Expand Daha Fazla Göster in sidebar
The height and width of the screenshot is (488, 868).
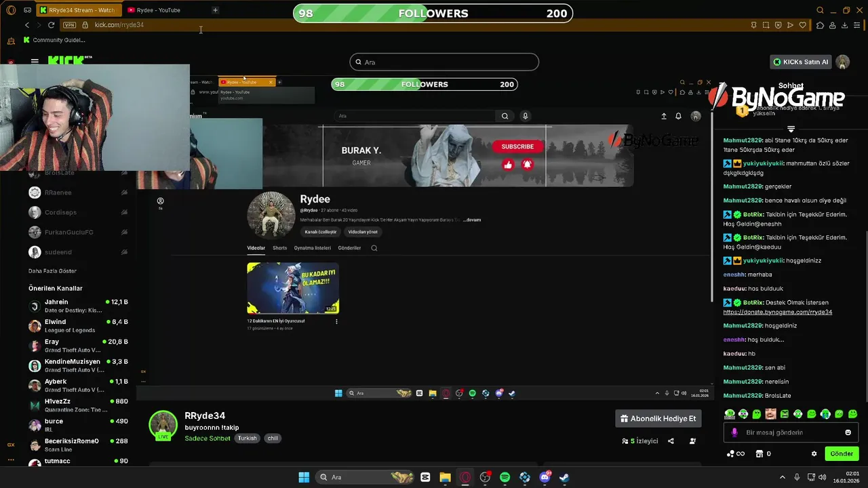coord(52,271)
